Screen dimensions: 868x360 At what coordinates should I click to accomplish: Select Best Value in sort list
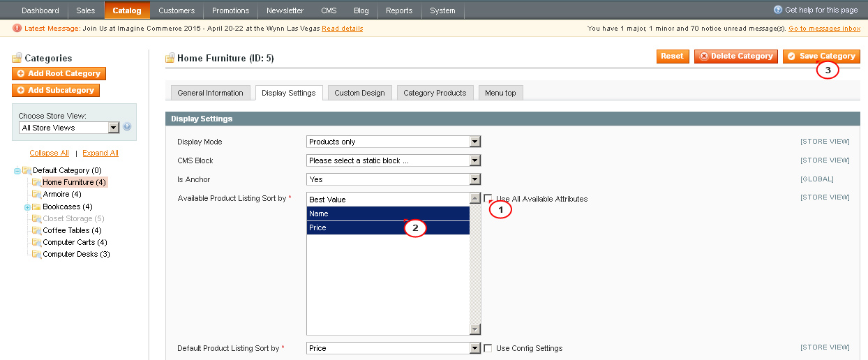388,200
